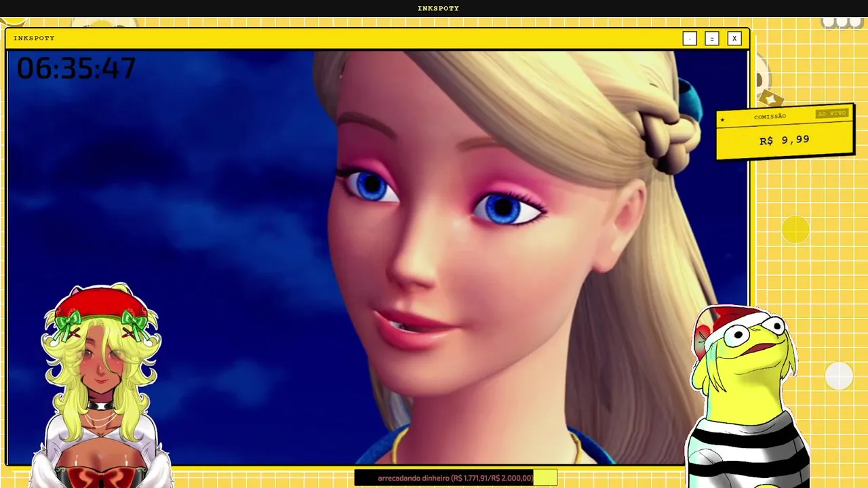
Task: Click the 06:35:47 stream timer
Action: [x=76, y=68]
